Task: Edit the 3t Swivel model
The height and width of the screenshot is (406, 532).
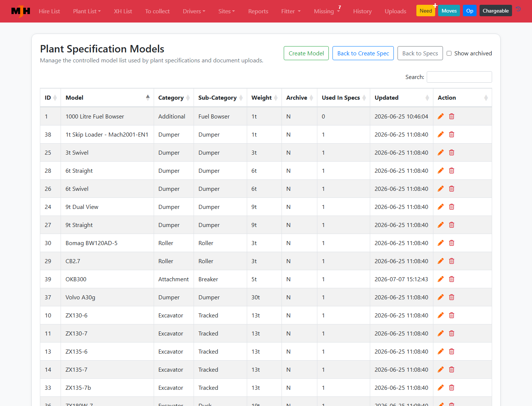Action: (x=440, y=153)
